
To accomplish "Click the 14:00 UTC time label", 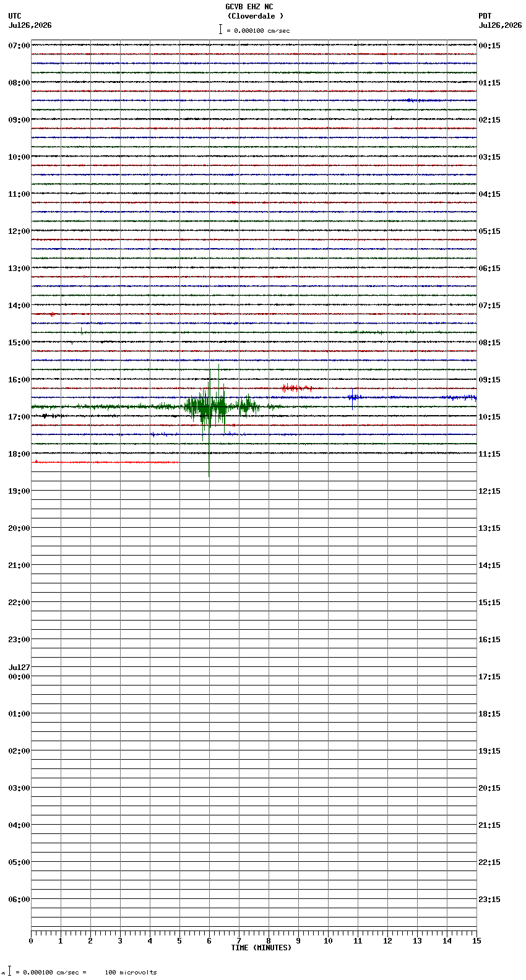I will pos(19,306).
